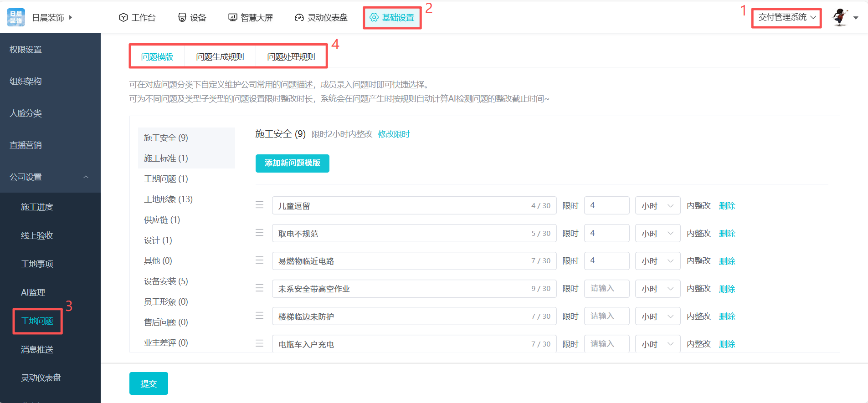Image resolution: width=868 pixels, height=403 pixels.
Task: Click the 修改限时 link
Action: pyautogui.click(x=394, y=134)
